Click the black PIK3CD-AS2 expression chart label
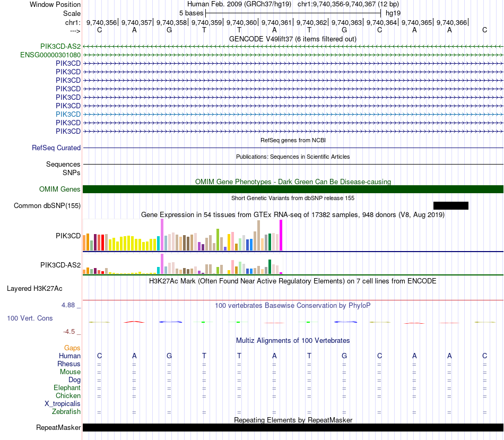 tap(60, 265)
